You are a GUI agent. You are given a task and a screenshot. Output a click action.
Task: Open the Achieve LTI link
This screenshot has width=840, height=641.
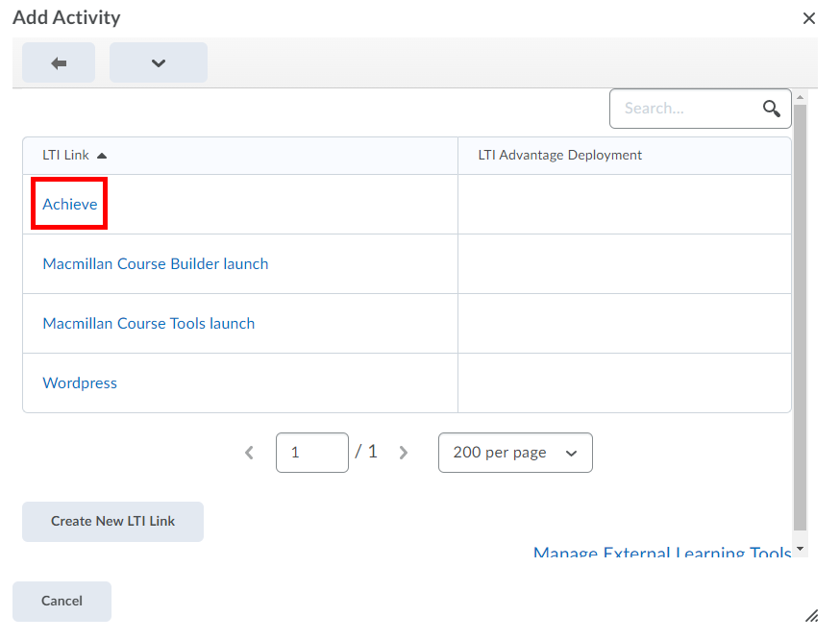point(68,203)
